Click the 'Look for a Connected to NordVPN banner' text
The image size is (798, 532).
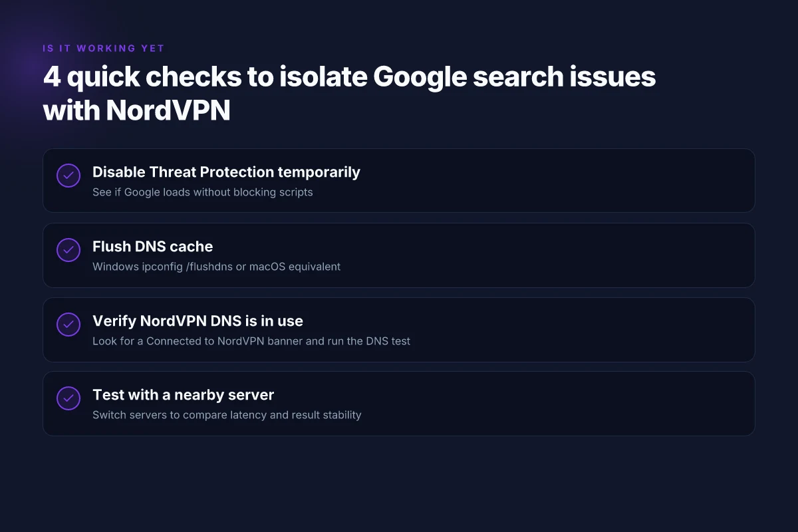tap(251, 341)
